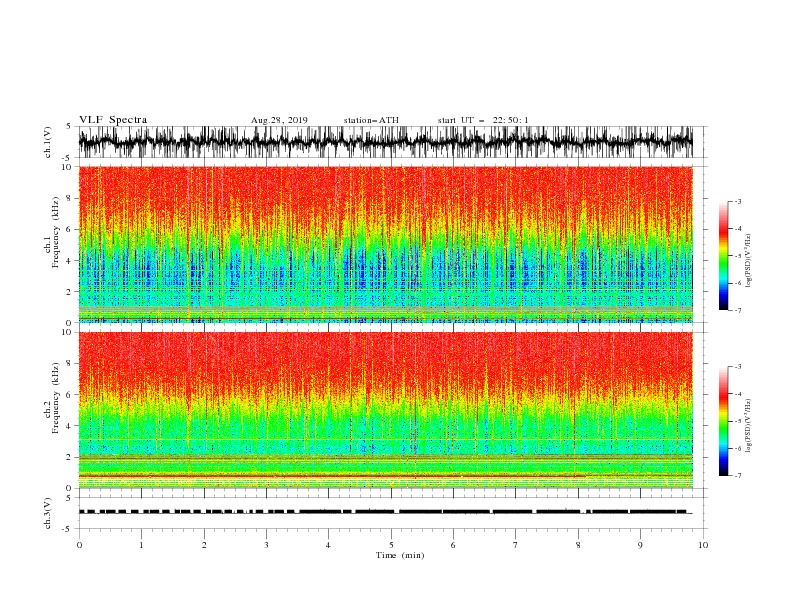
Task: Click the "6" tick on the time axis
Action: tap(453, 545)
